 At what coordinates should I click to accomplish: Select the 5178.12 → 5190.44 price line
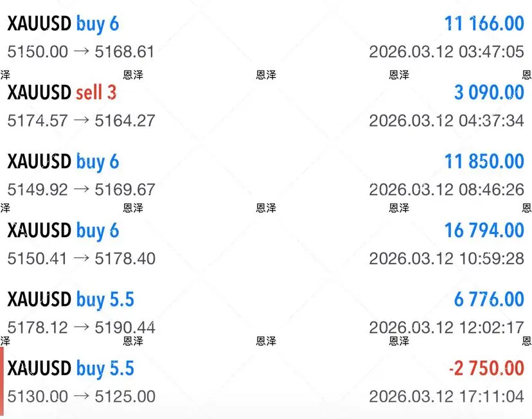pos(81,328)
